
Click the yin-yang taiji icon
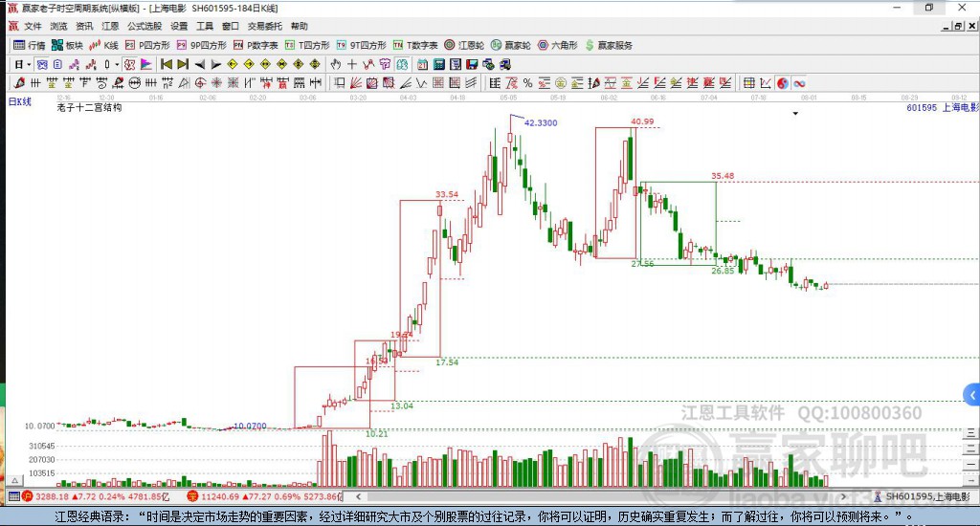coord(783,83)
